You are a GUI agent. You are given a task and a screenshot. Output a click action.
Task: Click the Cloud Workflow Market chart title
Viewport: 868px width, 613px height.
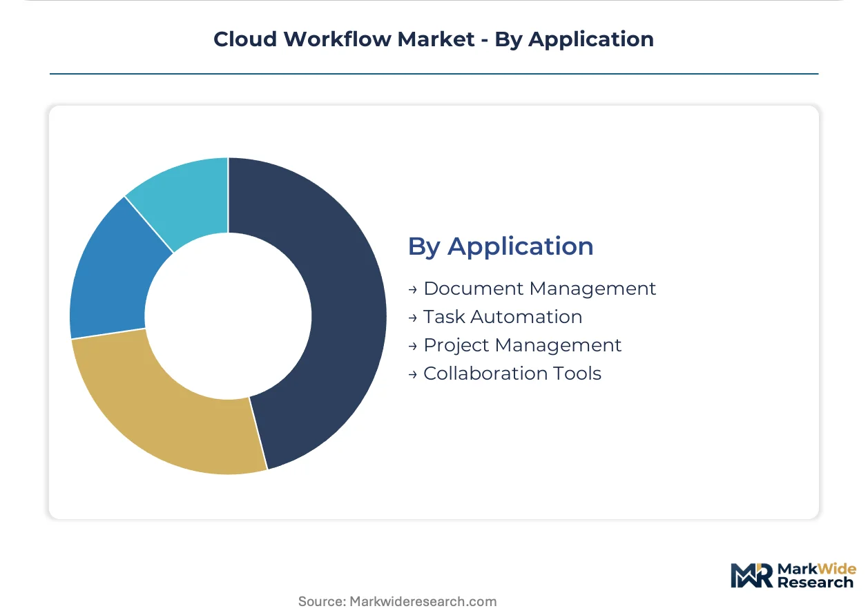(x=434, y=39)
